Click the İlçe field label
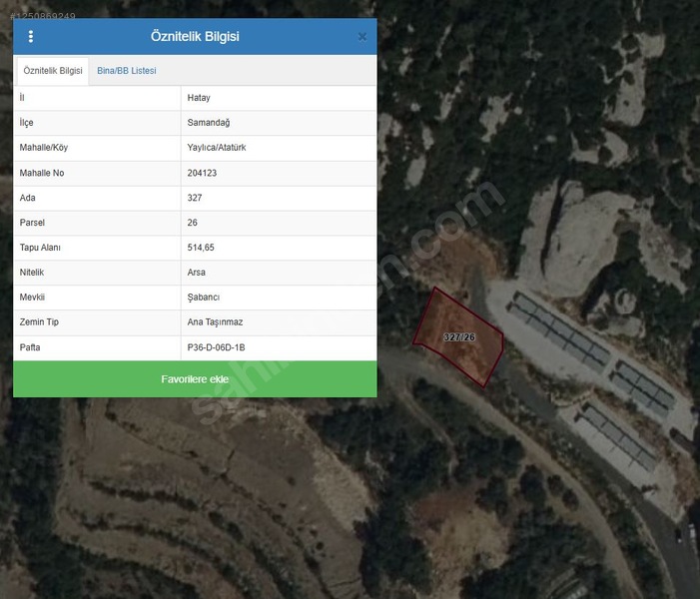The height and width of the screenshot is (599, 700). [26, 123]
